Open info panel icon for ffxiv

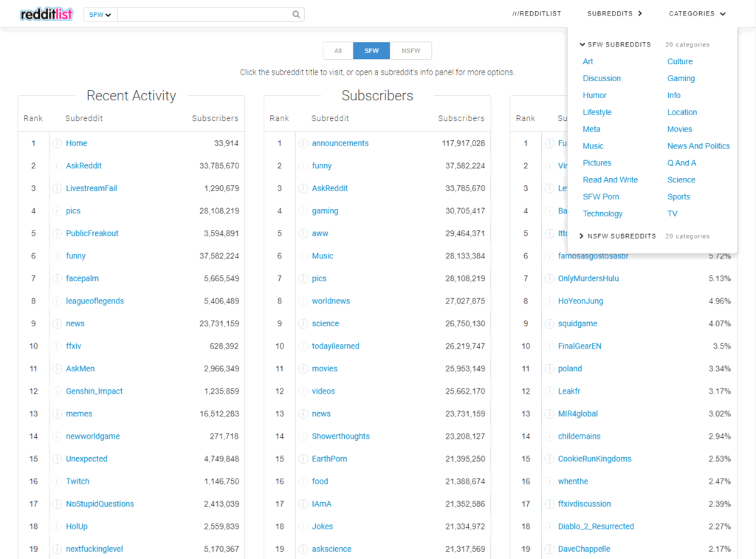point(57,346)
